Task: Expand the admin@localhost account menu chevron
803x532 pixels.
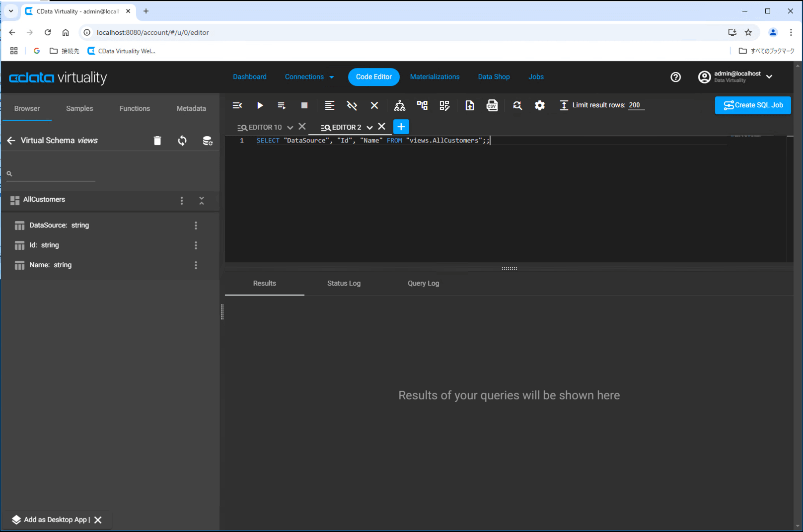Action: pyautogui.click(x=769, y=76)
